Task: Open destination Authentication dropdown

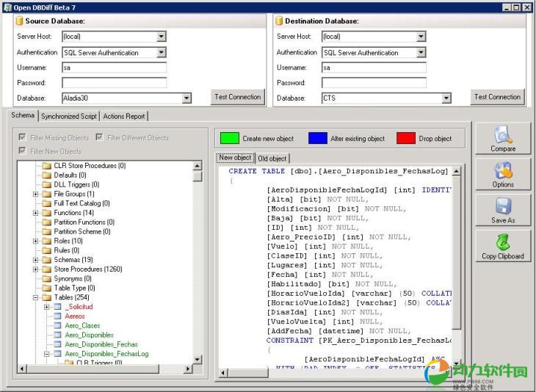Action: pos(421,53)
